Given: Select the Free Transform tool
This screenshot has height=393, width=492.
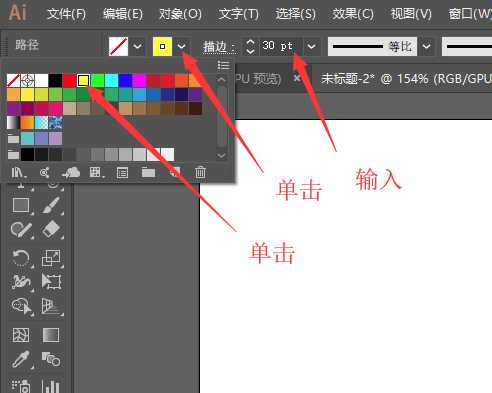Looking at the screenshot, I should (51, 282).
